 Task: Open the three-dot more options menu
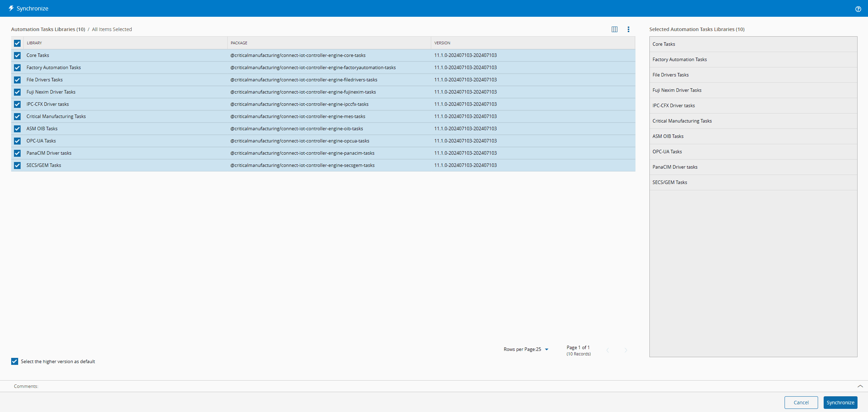(628, 29)
